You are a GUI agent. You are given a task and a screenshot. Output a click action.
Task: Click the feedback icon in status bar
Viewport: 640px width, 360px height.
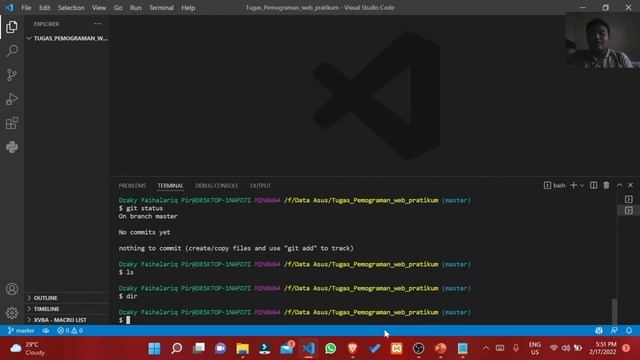[x=614, y=331]
